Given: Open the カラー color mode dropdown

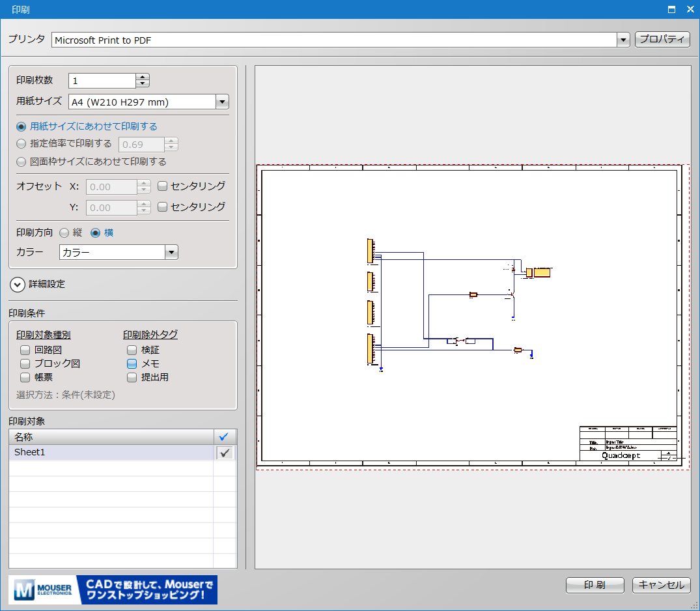Looking at the screenshot, I should (x=171, y=253).
